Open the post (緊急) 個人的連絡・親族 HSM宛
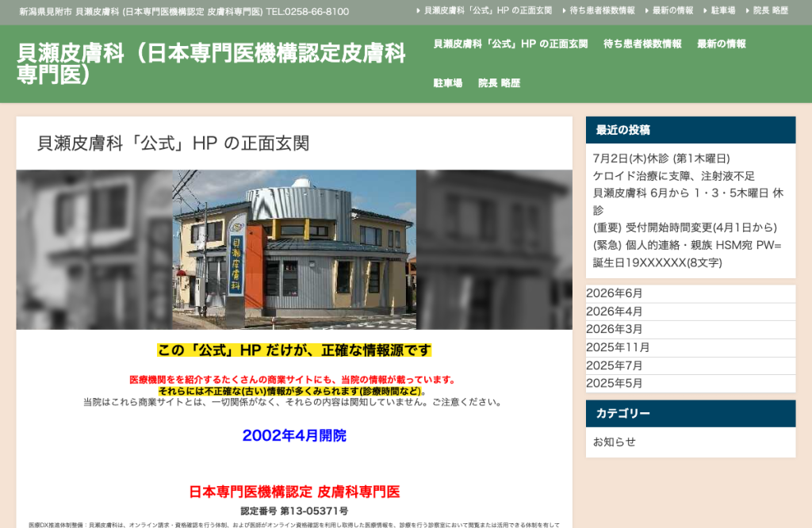 tap(688, 254)
